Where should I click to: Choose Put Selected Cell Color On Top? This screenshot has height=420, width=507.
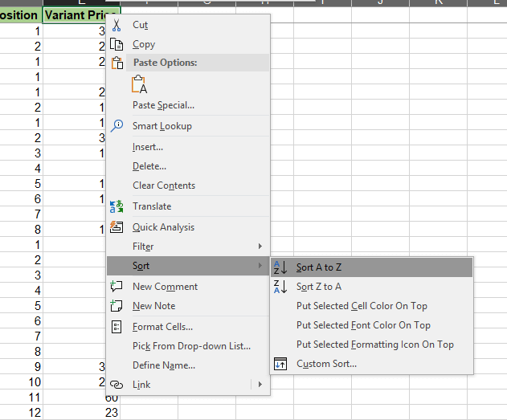[362, 306]
